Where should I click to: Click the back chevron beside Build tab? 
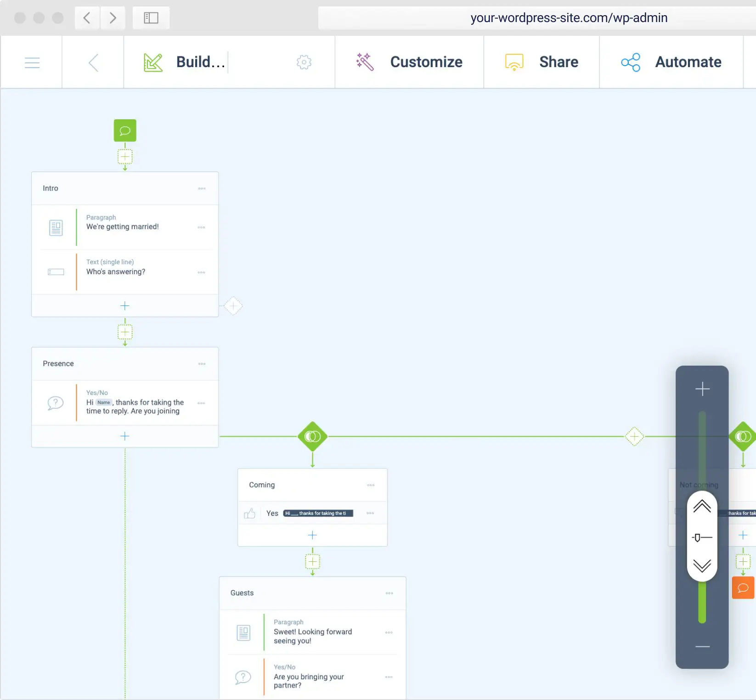point(93,62)
